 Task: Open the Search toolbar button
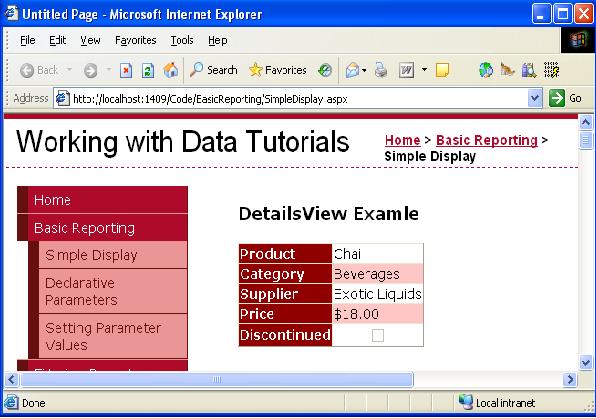pos(213,70)
